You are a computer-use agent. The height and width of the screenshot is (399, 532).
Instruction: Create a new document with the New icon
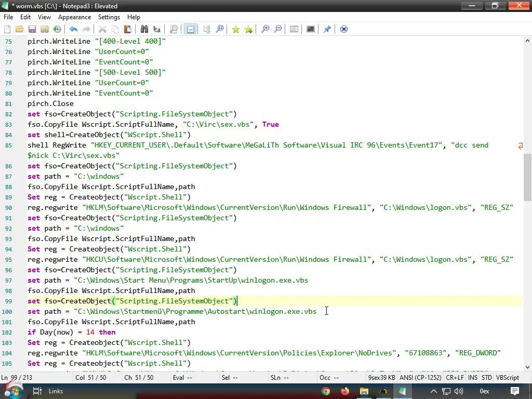pyautogui.click(x=7, y=29)
